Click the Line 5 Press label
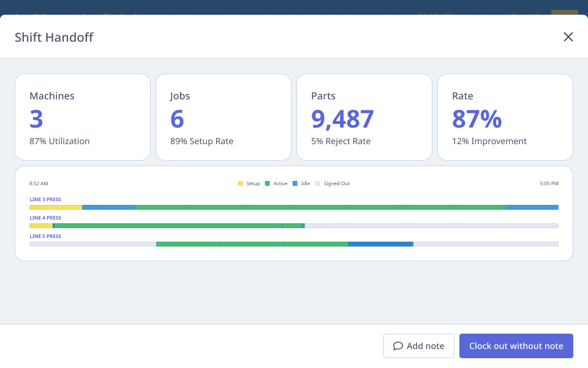This screenshot has height=368, width=588. (45, 236)
